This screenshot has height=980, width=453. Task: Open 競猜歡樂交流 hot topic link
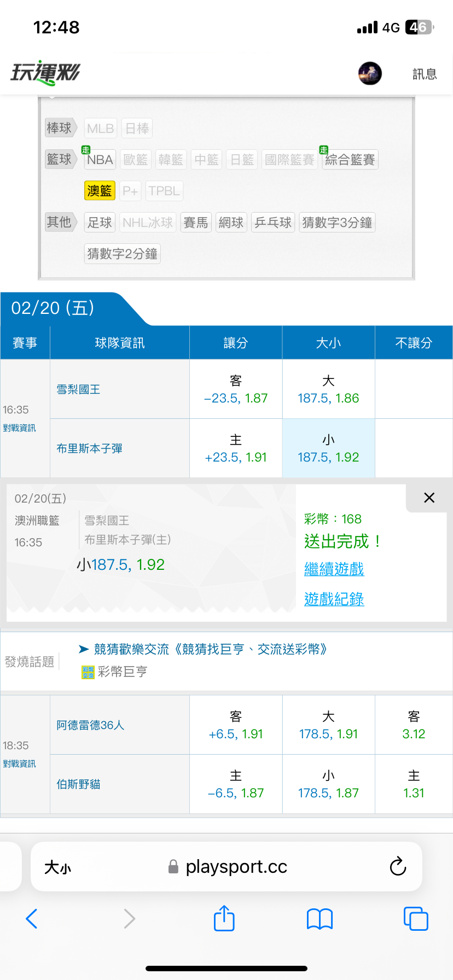(211, 649)
